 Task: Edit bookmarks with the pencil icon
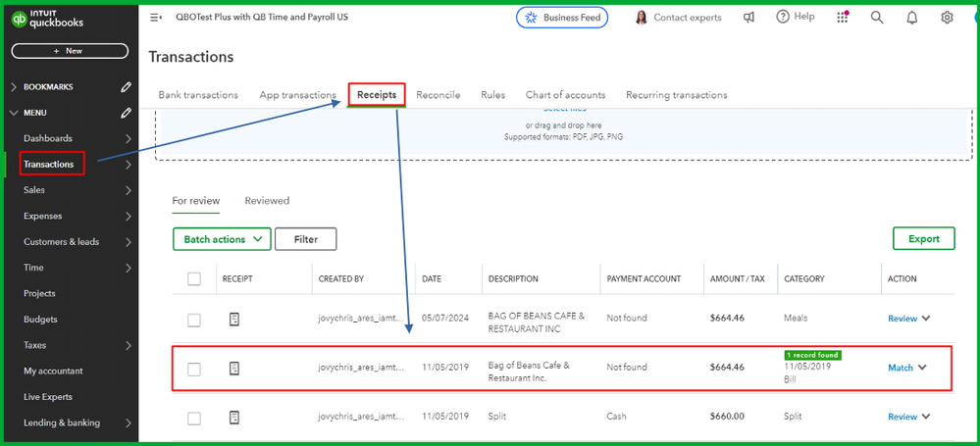pyautogui.click(x=126, y=87)
